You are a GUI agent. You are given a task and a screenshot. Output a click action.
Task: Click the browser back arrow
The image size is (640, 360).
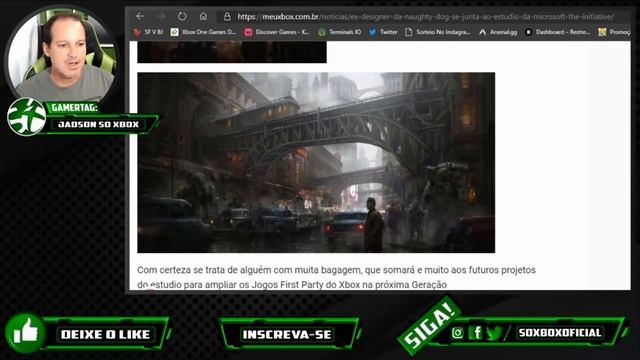(x=140, y=16)
